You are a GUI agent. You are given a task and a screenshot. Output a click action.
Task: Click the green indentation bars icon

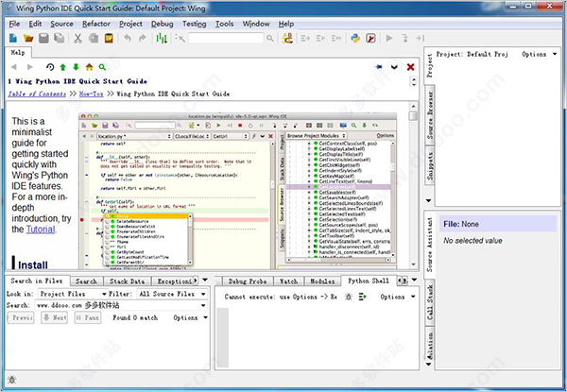point(162,38)
